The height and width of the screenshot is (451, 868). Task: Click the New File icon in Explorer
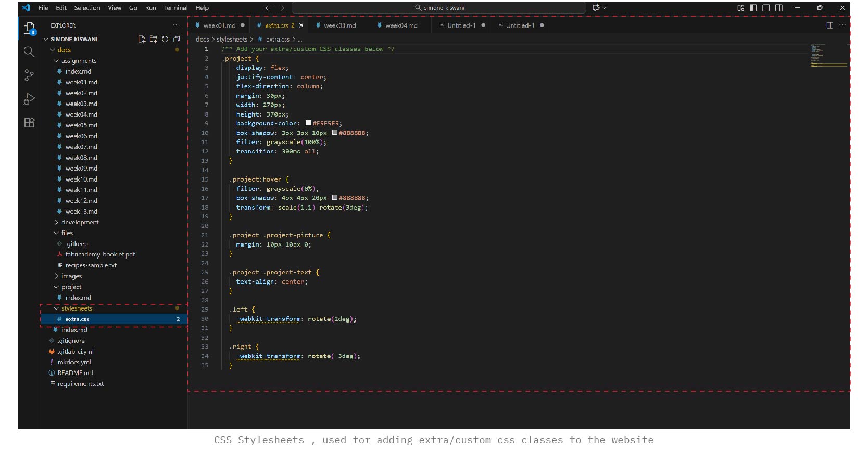tap(141, 39)
